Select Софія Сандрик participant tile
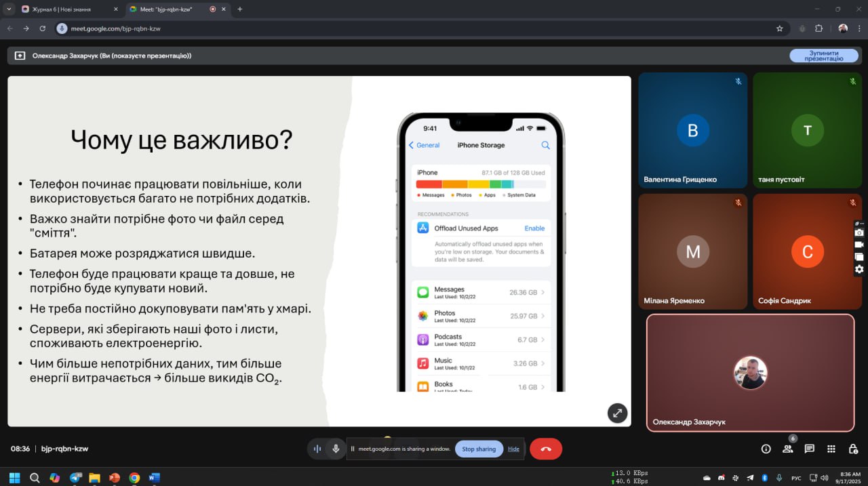Image resolution: width=868 pixels, height=486 pixels. tap(807, 251)
